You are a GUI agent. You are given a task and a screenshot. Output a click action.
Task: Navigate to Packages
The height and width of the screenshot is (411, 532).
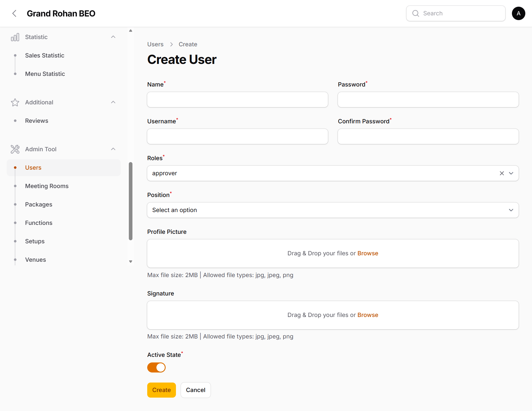tap(39, 205)
